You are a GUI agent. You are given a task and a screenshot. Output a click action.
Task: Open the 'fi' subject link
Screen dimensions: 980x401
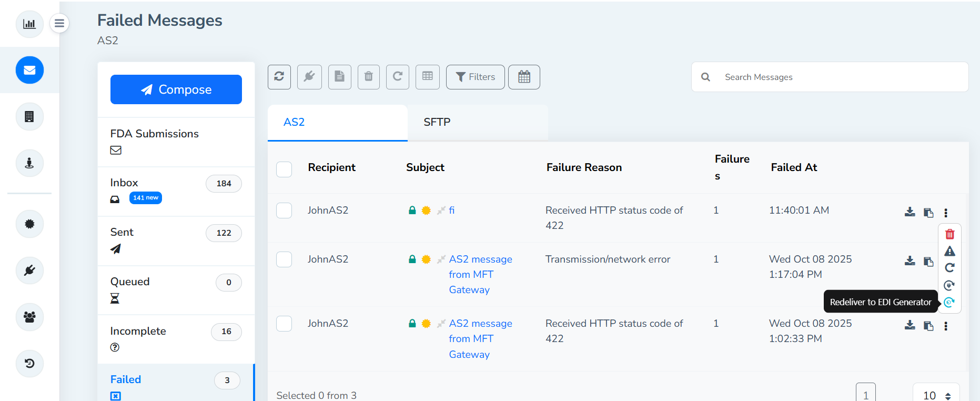(x=451, y=210)
